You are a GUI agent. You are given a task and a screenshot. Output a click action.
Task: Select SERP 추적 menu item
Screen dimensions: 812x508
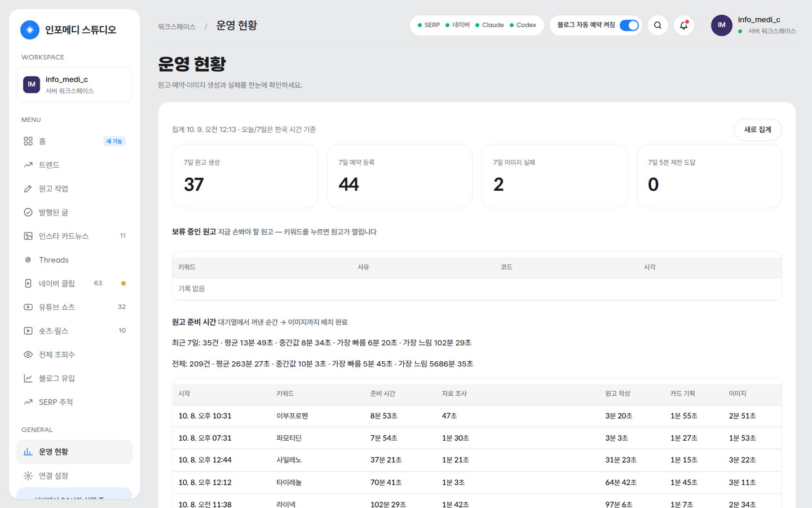74,402
